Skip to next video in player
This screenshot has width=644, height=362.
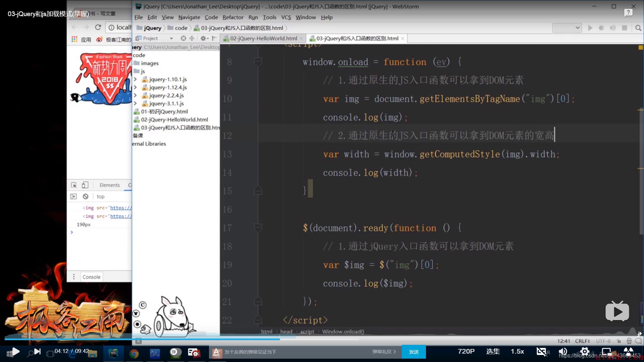point(37,351)
